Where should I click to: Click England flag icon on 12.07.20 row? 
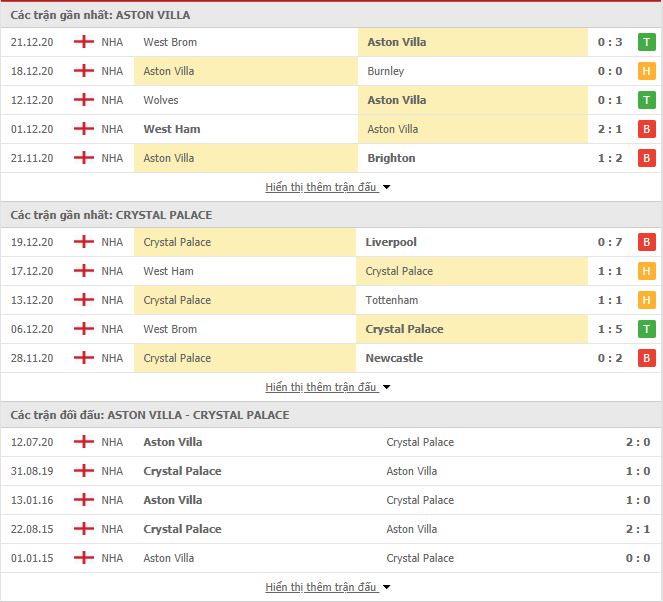[x=84, y=442]
